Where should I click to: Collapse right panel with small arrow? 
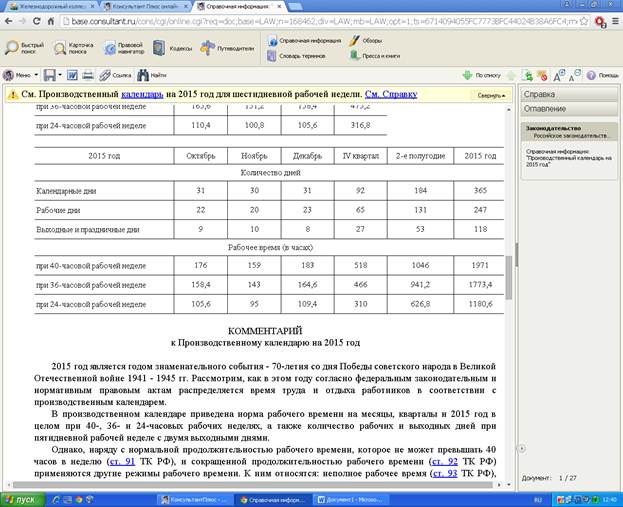point(522,449)
